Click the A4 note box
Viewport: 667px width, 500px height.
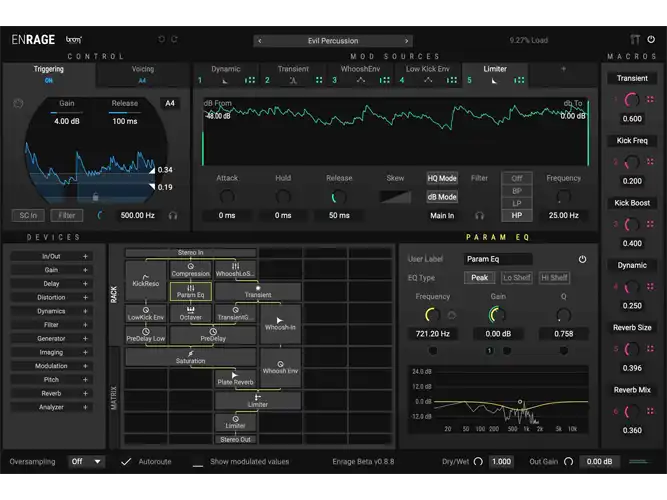[x=170, y=103]
